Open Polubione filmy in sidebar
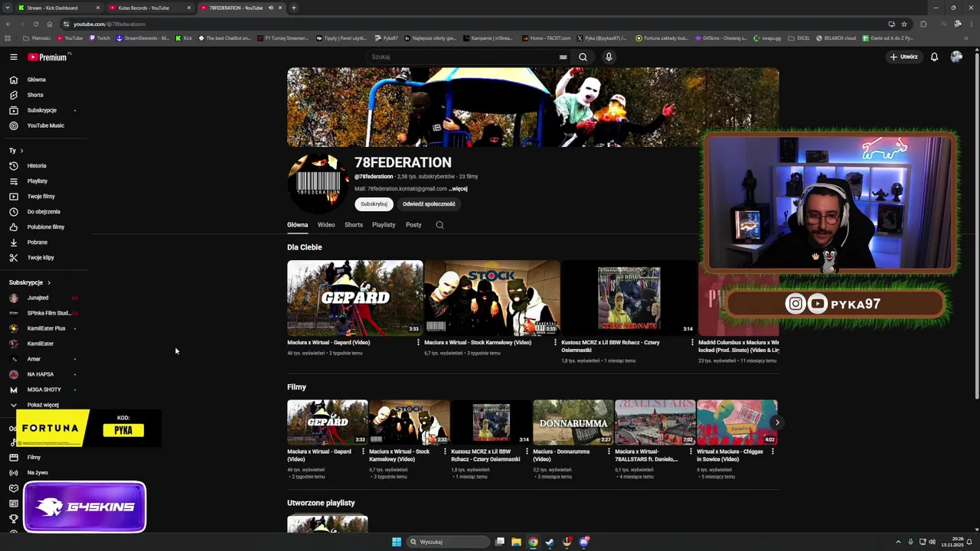 (46, 227)
